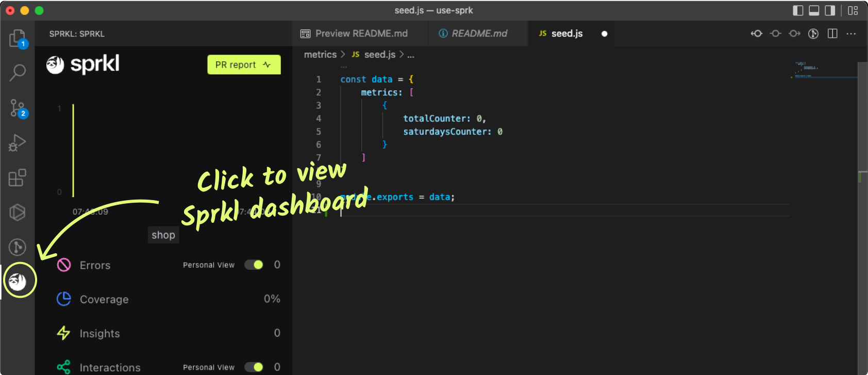Open the editor More Actions ellipsis

(x=851, y=34)
